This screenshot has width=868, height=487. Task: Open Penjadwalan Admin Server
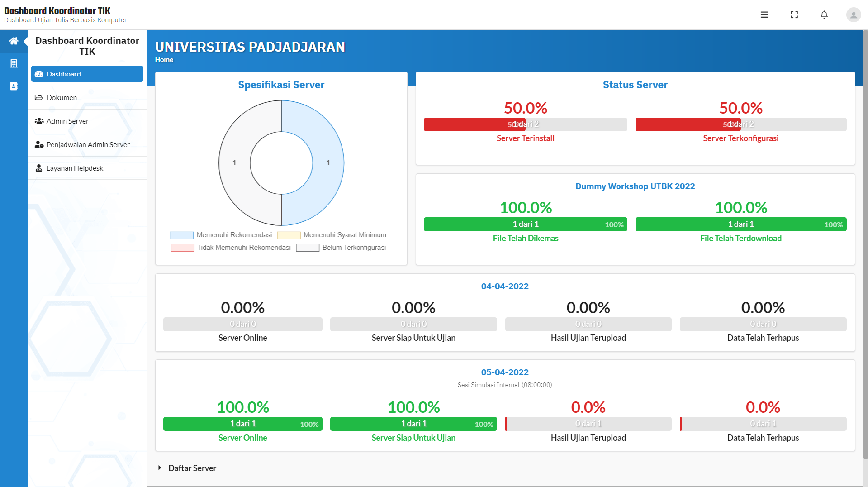tap(87, 144)
